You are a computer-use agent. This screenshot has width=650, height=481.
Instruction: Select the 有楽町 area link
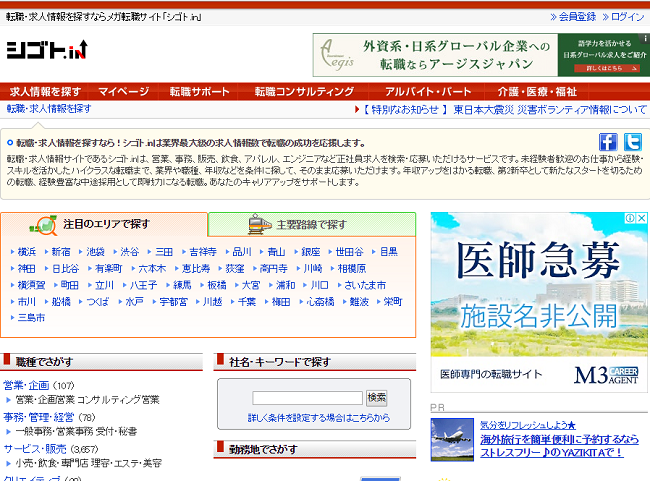coord(109,269)
